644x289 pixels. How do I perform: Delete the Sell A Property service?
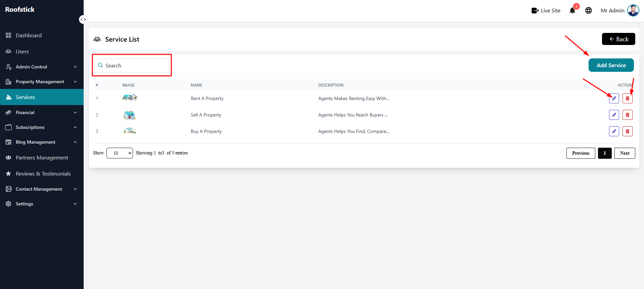[x=627, y=115]
